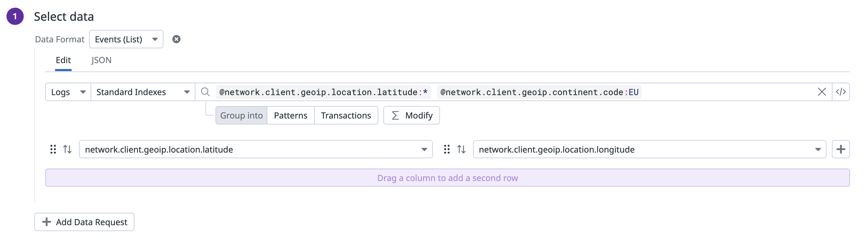Expand the Standard Indexes dropdown
Viewport: 868px width, 240px height.
[143, 92]
